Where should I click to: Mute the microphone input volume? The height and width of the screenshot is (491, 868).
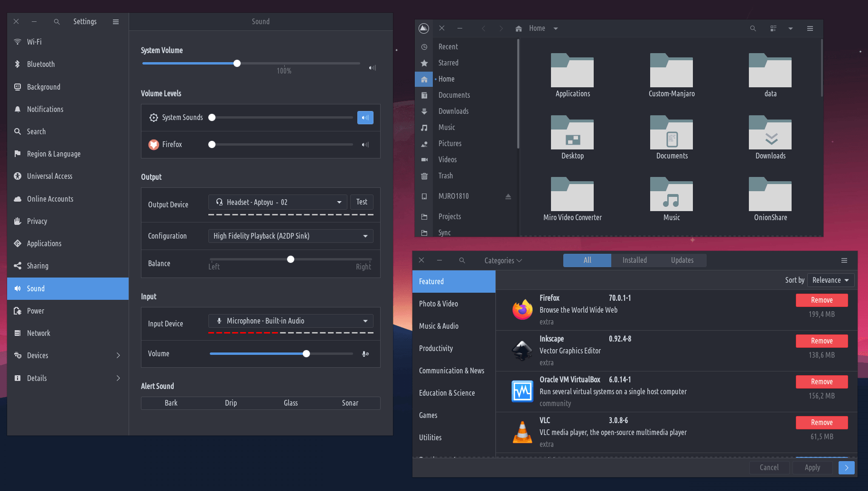point(365,354)
